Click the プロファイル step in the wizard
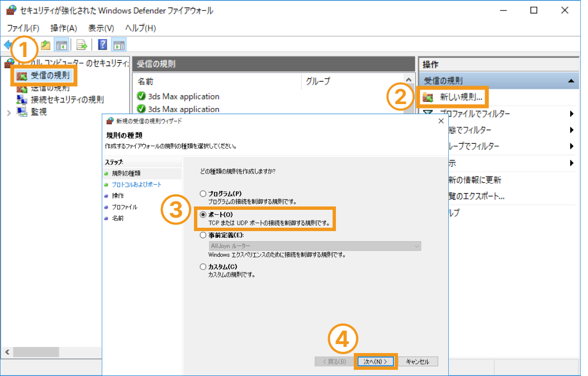Screen dimensions: 588x376 125,207
